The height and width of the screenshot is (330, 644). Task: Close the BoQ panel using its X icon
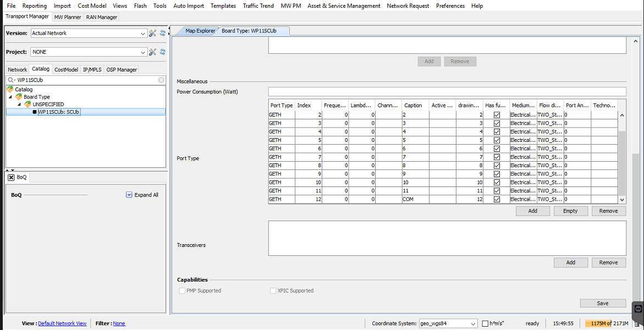coord(11,178)
